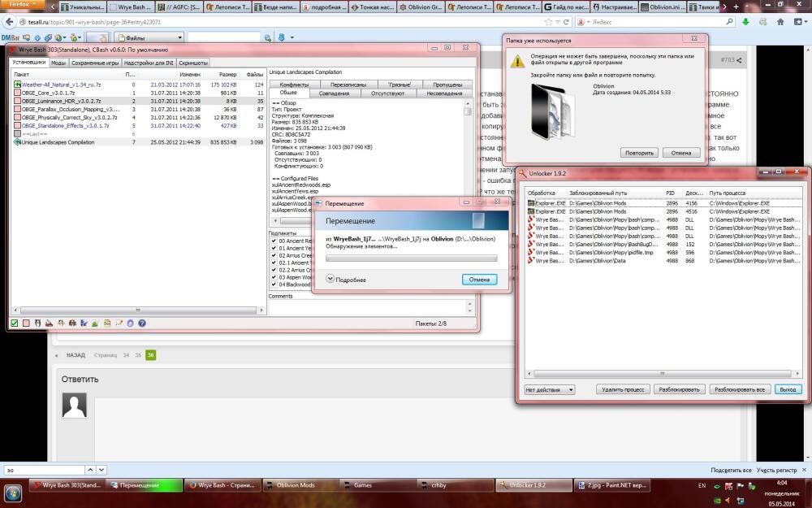Select the Отсутствуют tab in package details
The width and height of the screenshot is (812, 508).
coord(387,93)
